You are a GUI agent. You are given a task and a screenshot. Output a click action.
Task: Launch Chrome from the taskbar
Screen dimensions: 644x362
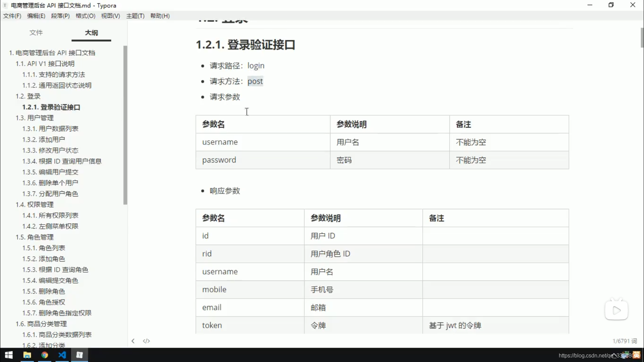pyautogui.click(x=45, y=355)
